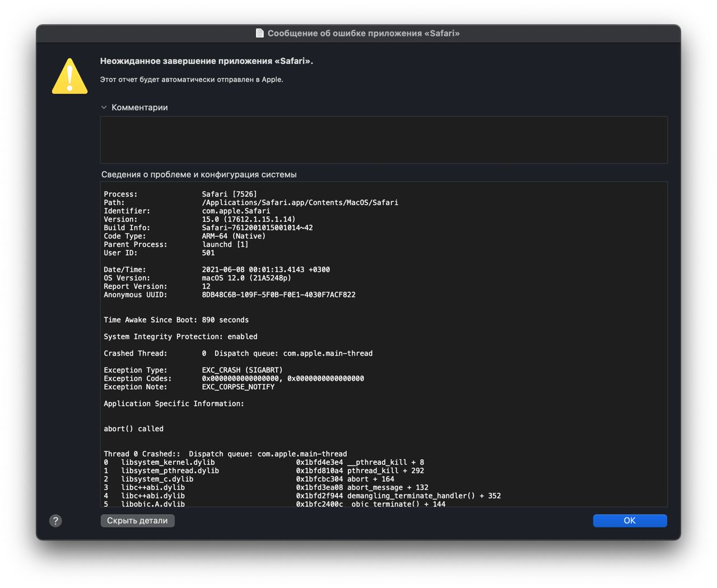Click date '2021-06-08 00:01:13.4143 +0300'

click(266, 270)
